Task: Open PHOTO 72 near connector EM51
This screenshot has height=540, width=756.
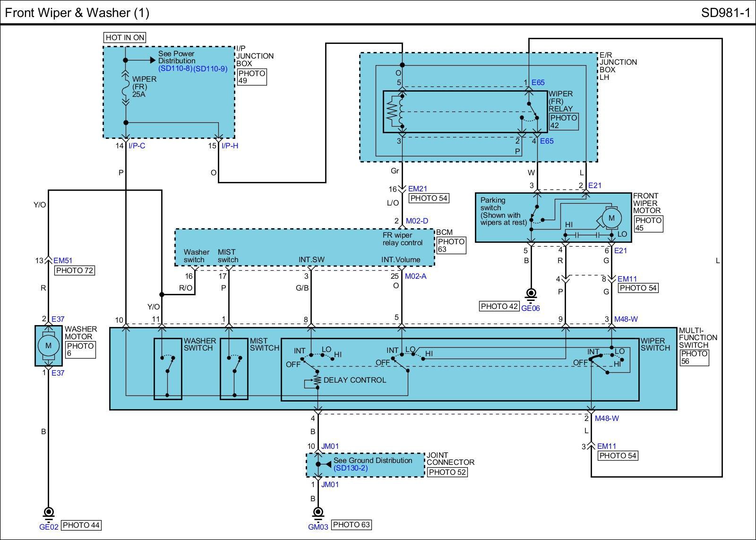Action: [x=75, y=271]
